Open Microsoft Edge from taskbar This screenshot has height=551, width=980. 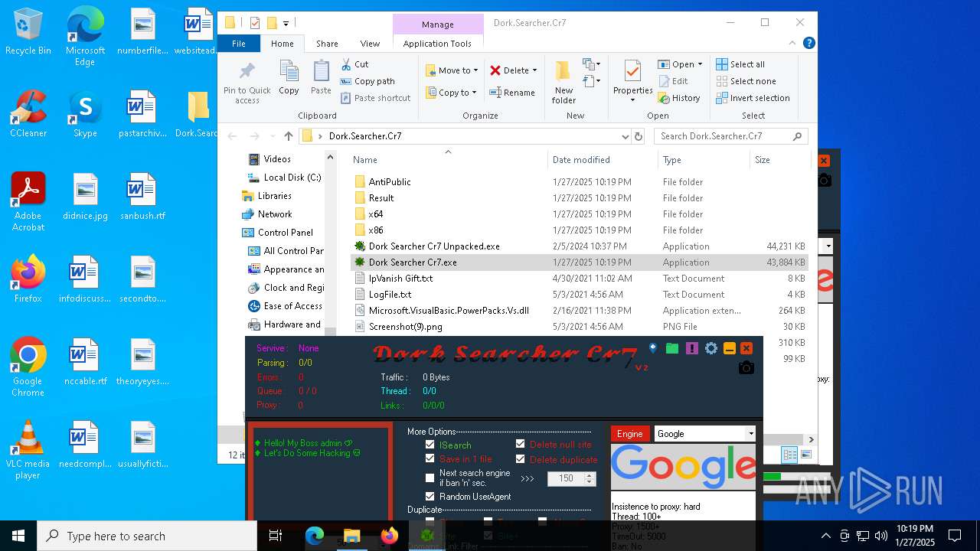[x=315, y=536]
